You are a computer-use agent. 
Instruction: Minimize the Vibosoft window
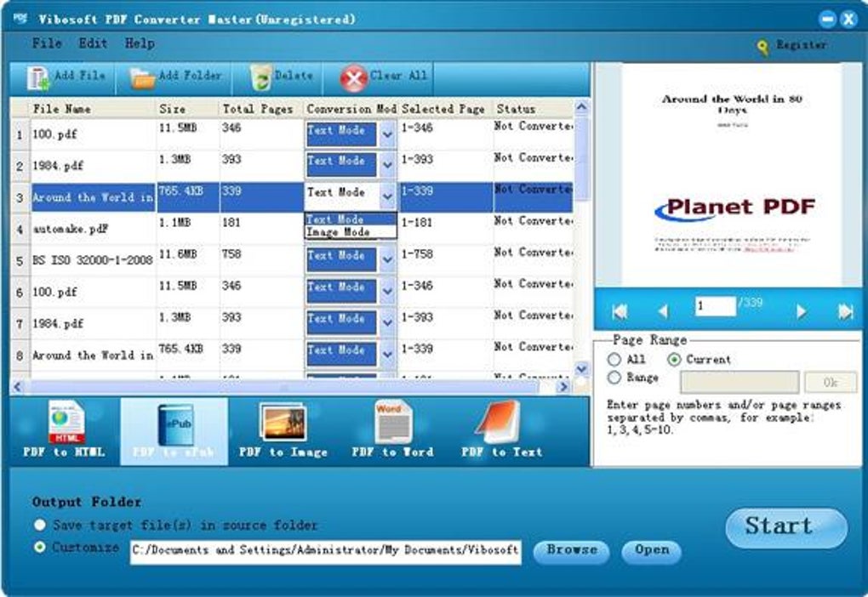pos(828,20)
